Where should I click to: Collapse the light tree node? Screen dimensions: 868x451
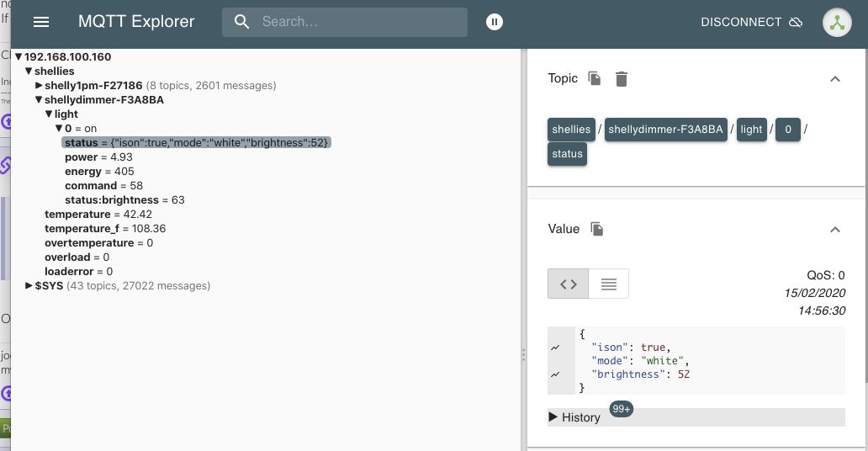[x=49, y=114]
